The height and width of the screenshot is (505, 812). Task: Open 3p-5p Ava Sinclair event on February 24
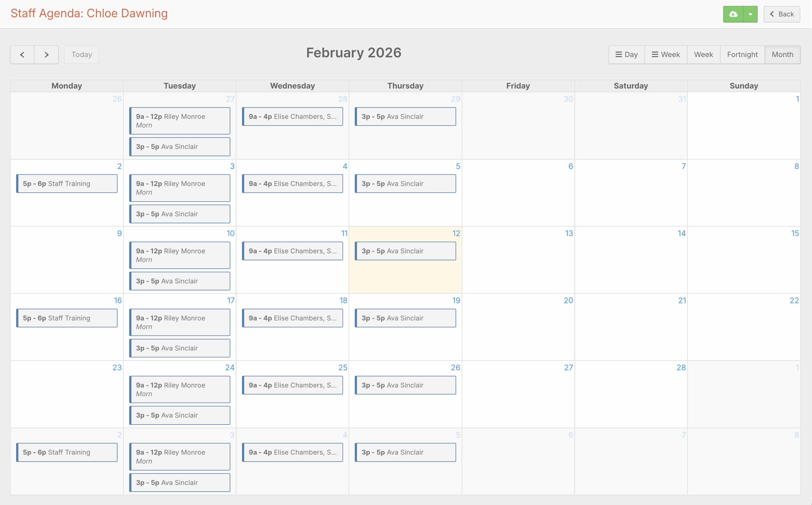[180, 415]
